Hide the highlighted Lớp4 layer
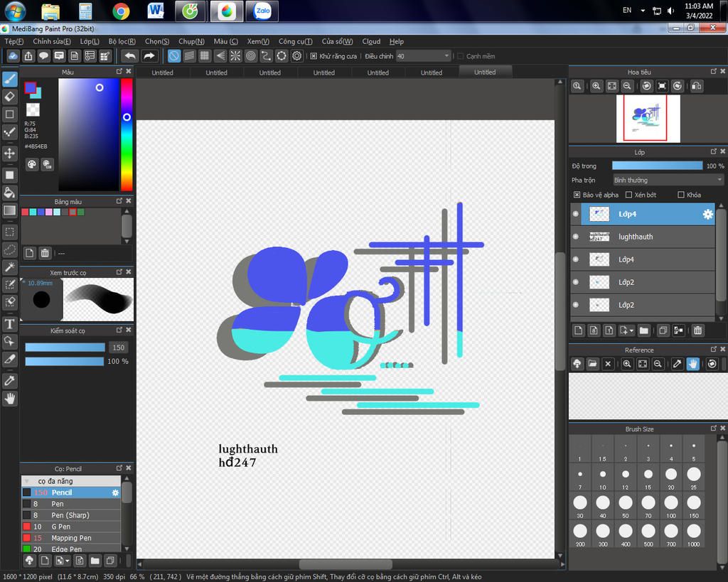 click(x=576, y=214)
